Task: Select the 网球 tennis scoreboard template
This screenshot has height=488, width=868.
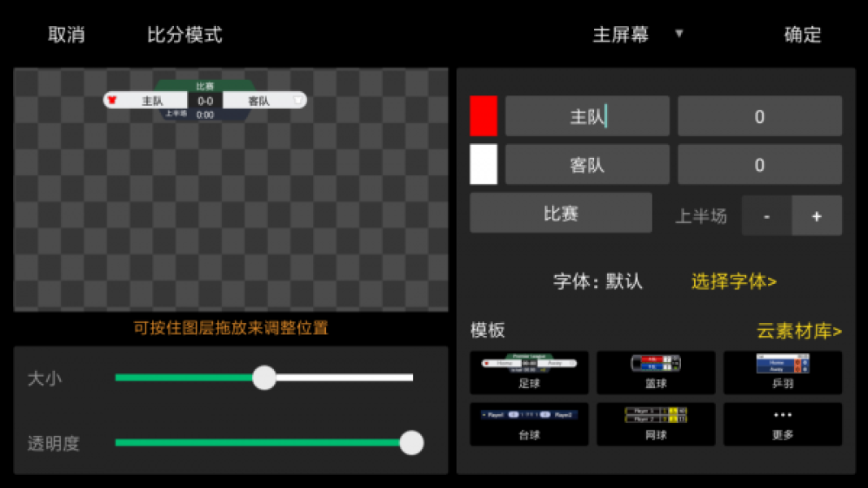Action: coord(655,425)
